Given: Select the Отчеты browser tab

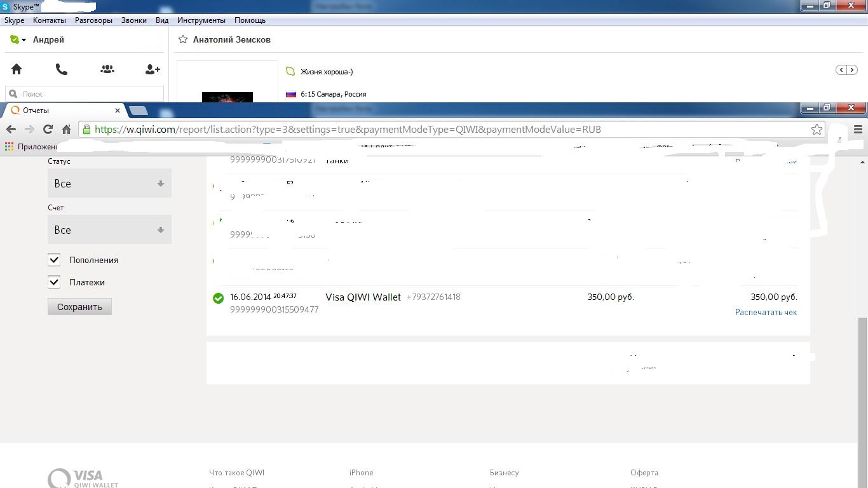Looking at the screenshot, I should pyautogui.click(x=62, y=111).
